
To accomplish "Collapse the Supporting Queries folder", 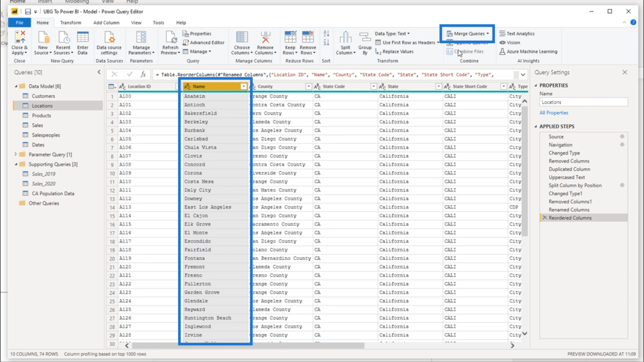I will [x=16, y=164].
